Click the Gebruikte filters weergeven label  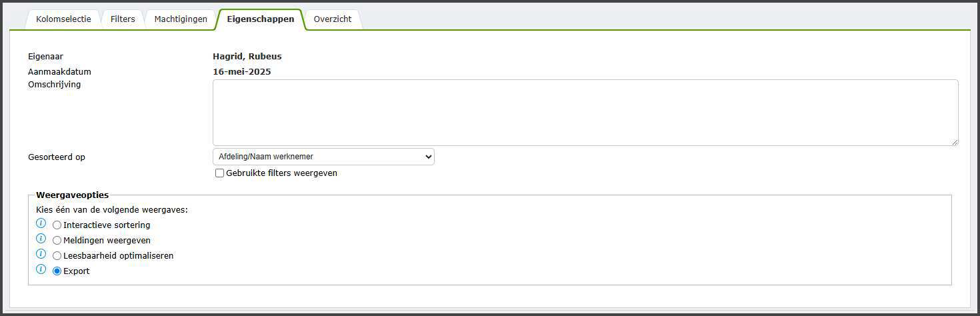point(282,173)
